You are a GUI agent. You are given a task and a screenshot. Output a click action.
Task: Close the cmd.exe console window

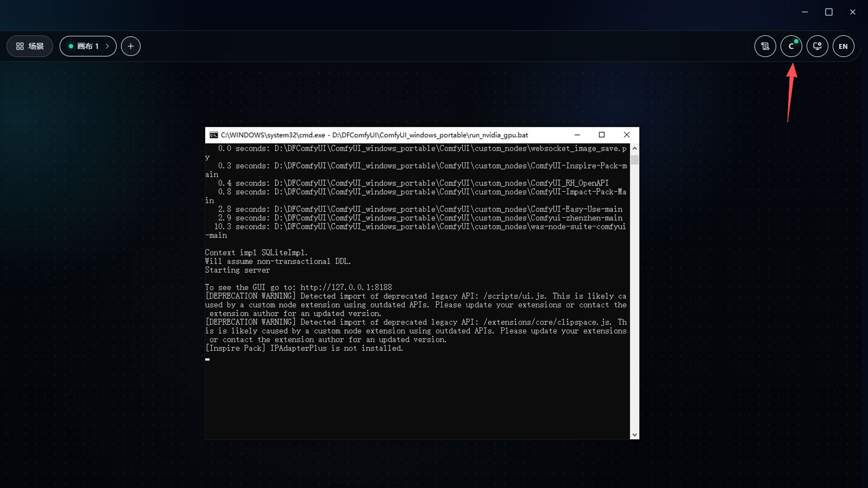point(627,135)
